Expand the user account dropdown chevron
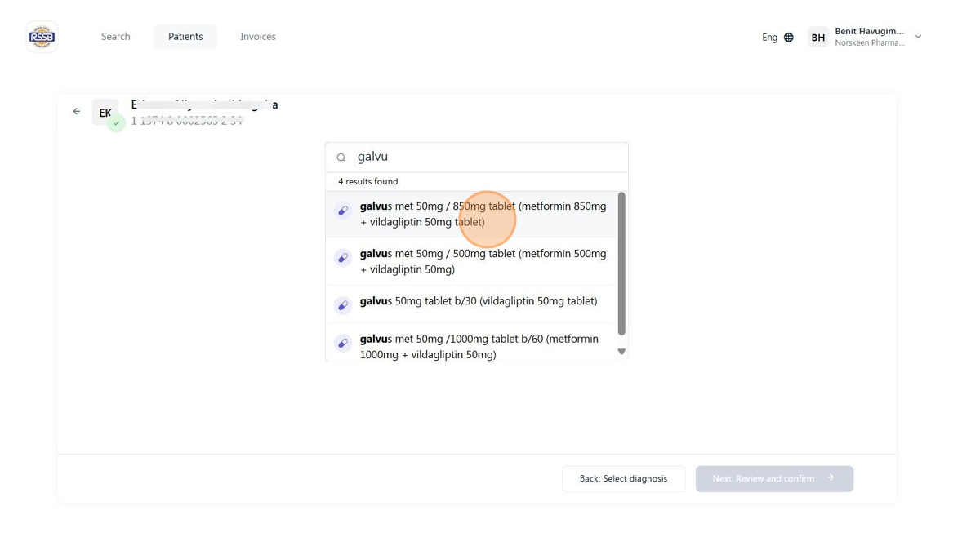The width and height of the screenshot is (980, 546). tap(918, 37)
